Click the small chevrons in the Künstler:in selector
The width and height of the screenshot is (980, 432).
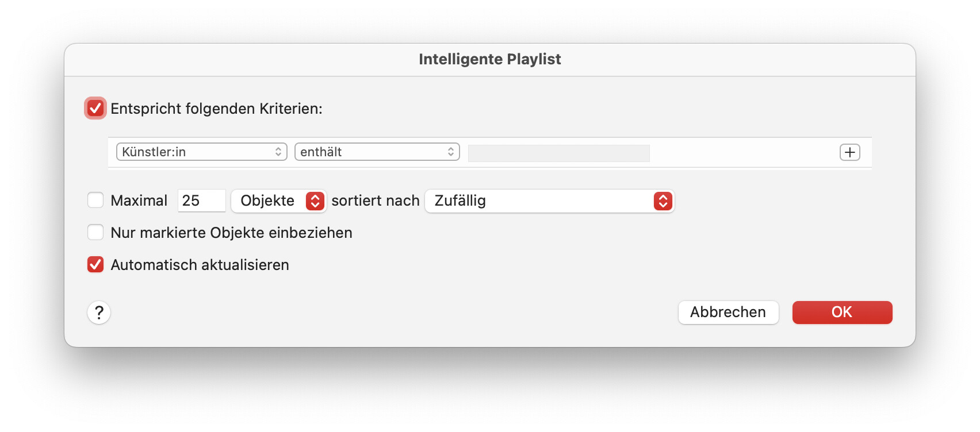tap(278, 152)
